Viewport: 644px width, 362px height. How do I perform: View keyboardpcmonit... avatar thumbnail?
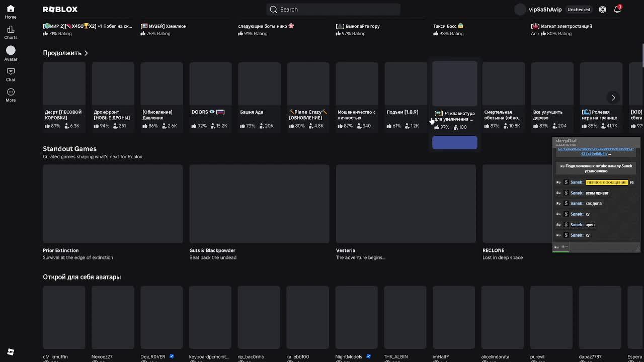coord(210,317)
